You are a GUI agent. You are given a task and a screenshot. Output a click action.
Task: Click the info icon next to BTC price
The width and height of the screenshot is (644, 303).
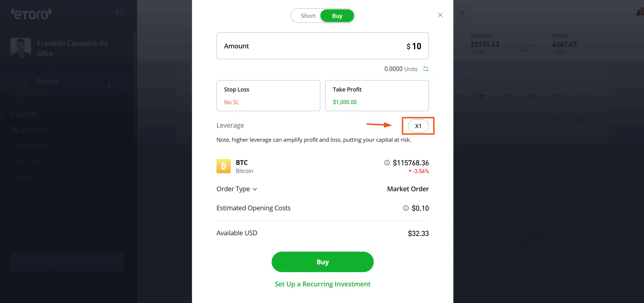387,163
